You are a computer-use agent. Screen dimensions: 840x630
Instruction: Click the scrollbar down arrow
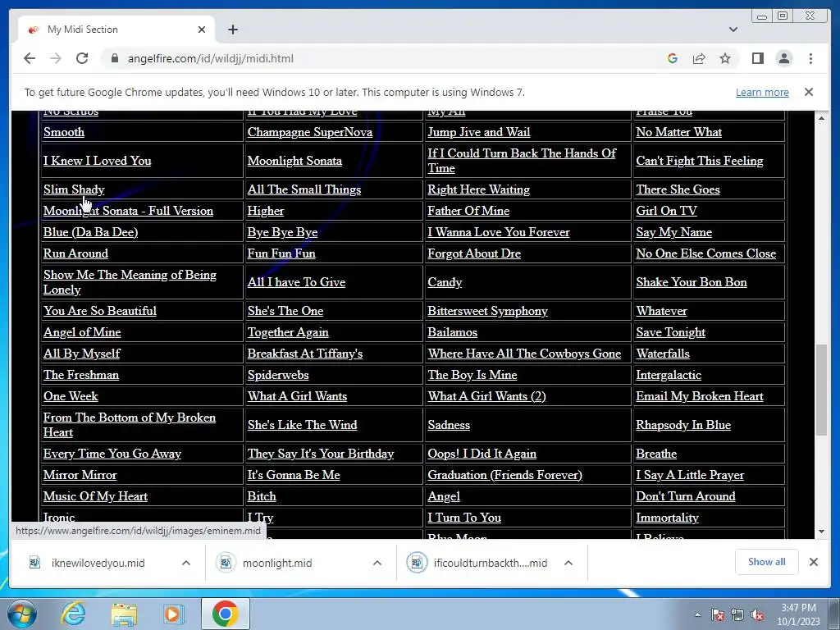(x=821, y=532)
